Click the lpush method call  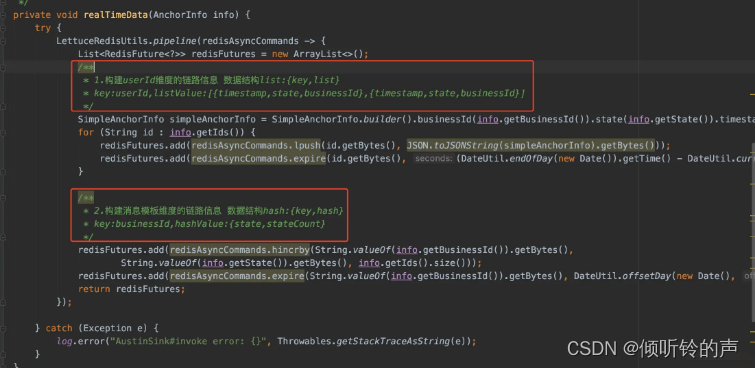[x=307, y=145]
